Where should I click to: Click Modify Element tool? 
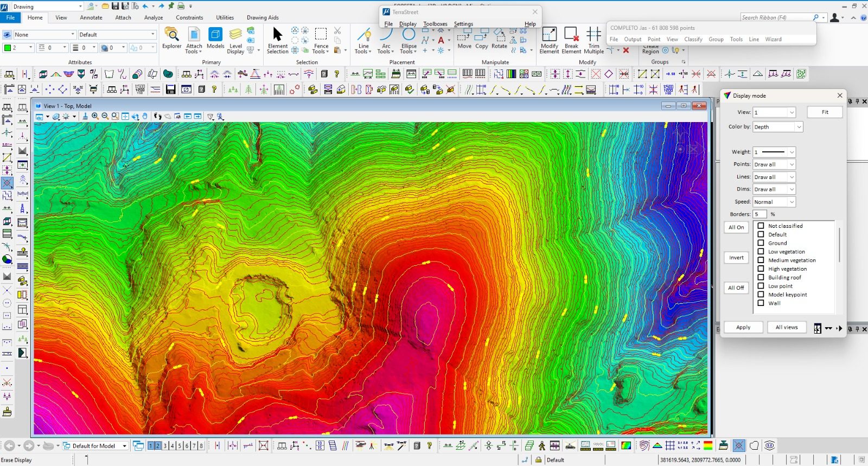click(549, 41)
